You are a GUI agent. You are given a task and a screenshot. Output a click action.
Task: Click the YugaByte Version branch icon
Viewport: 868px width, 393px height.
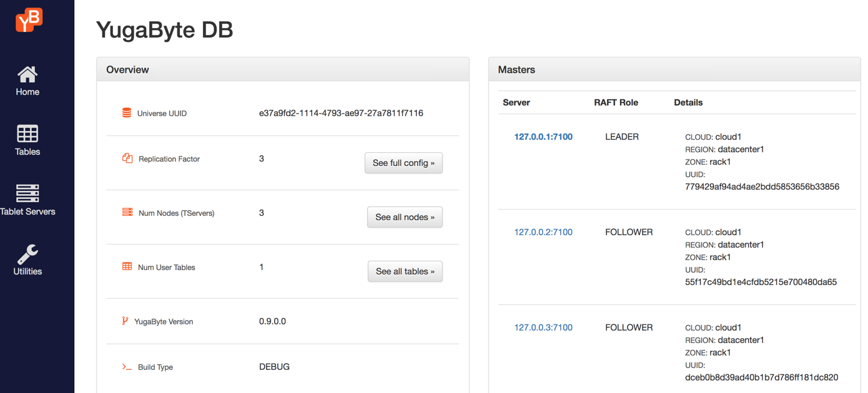pyautogui.click(x=126, y=321)
